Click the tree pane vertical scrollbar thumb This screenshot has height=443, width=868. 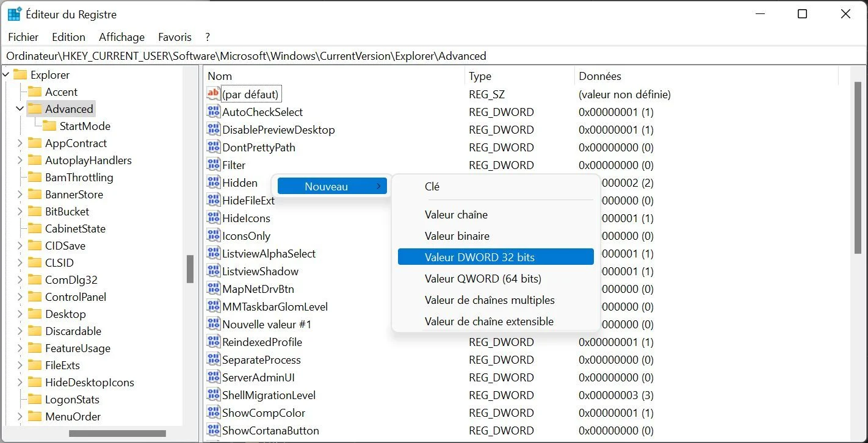tap(190, 268)
